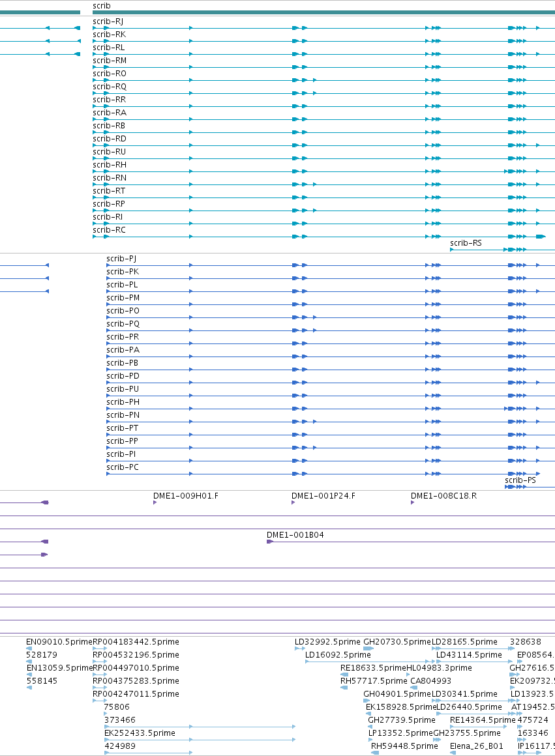Image resolution: width=555 pixels, height=756 pixels.
Task: Select the scrib-RT transcript label
Action: (108, 190)
